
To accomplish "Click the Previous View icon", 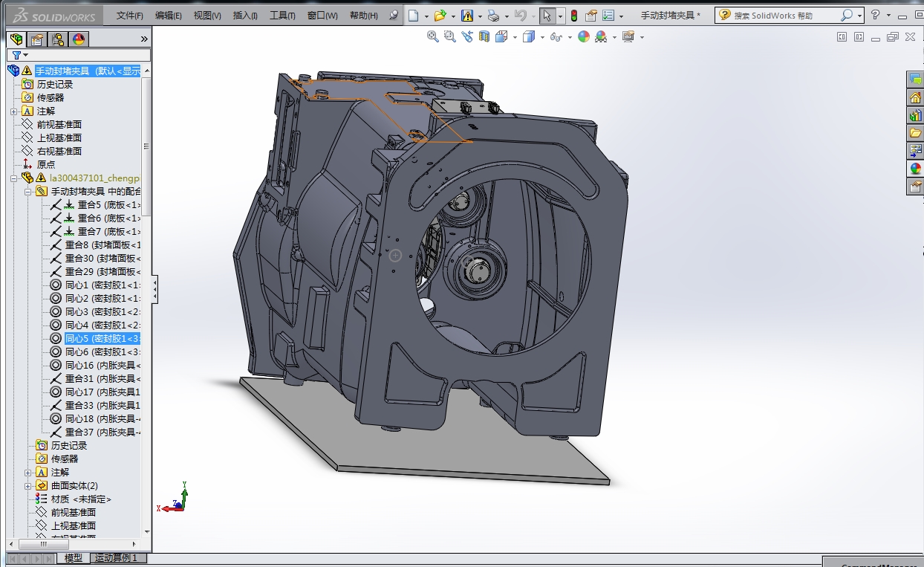I will coord(467,36).
